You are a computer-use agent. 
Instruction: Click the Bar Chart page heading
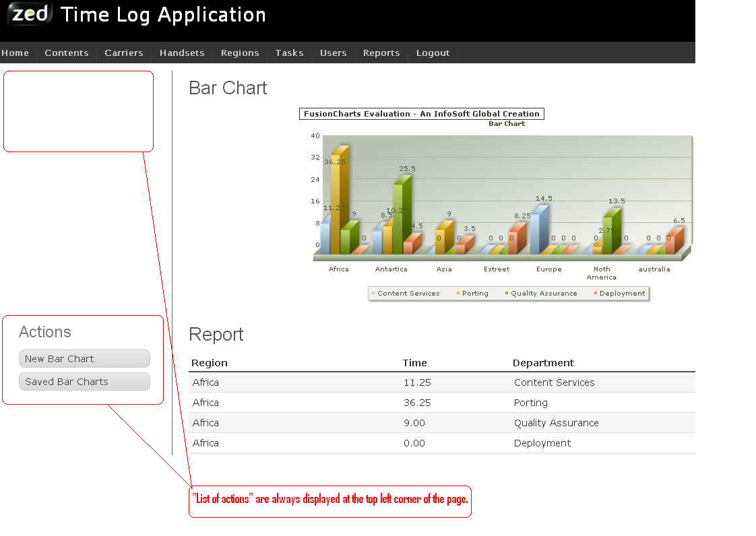(228, 88)
